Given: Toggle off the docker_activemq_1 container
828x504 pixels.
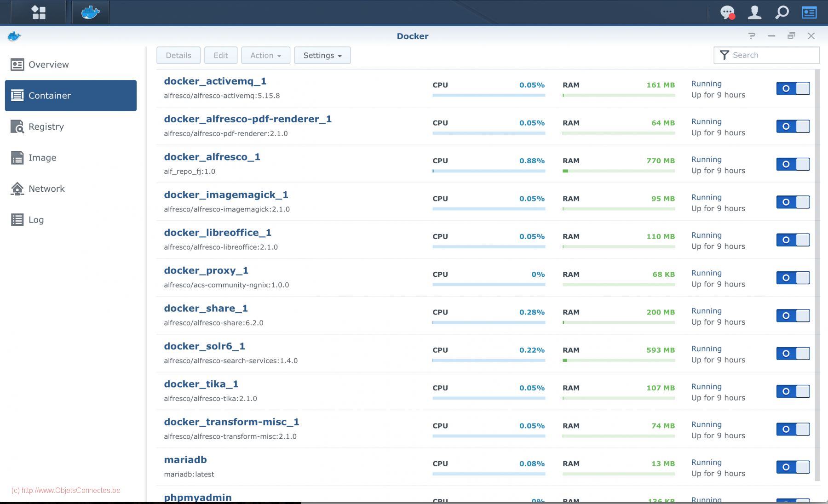Looking at the screenshot, I should tap(793, 89).
